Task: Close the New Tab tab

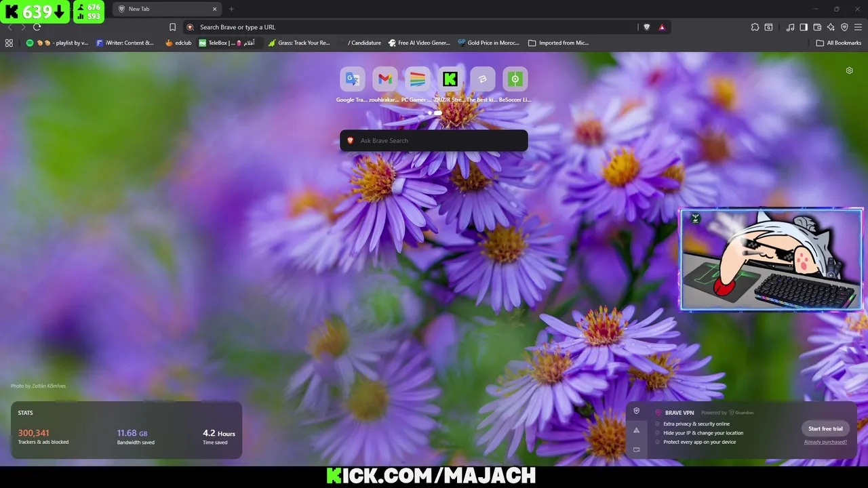Action: [215, 9]
